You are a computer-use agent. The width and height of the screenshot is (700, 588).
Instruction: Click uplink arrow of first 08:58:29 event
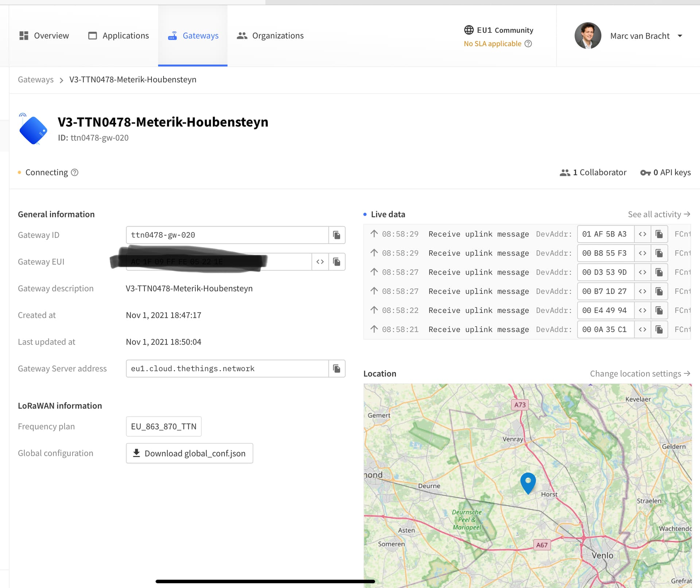tap(374, 234)
